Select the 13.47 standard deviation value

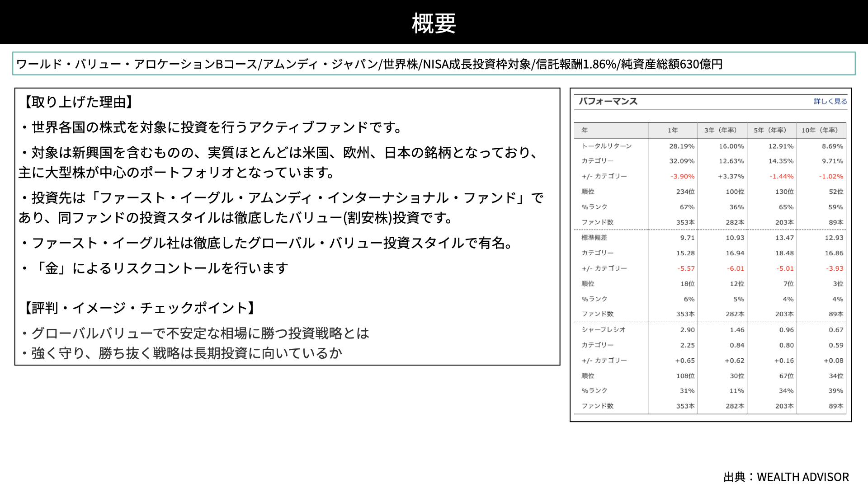(x=784, y=238)
